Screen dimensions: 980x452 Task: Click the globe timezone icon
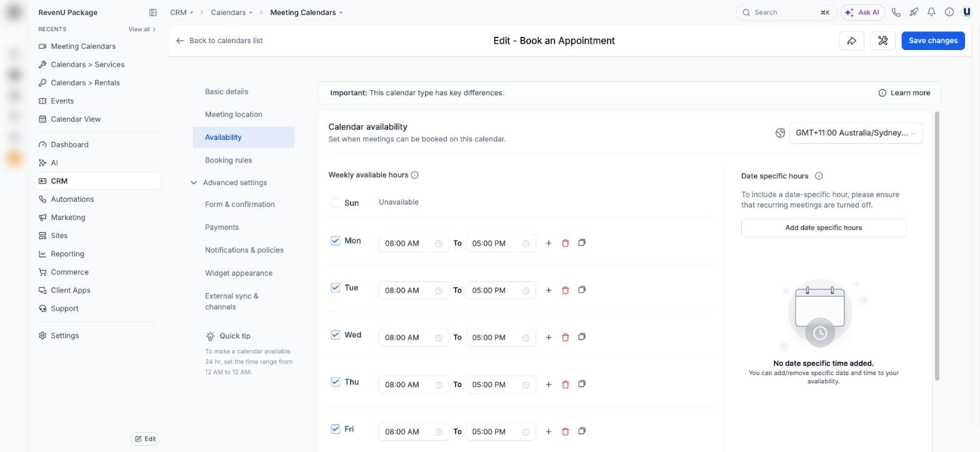pyautogui.click(x=780, y=133)
